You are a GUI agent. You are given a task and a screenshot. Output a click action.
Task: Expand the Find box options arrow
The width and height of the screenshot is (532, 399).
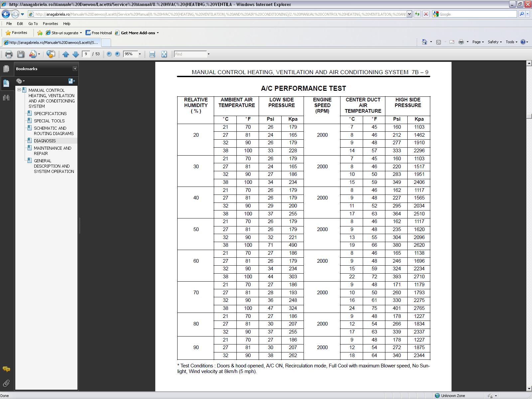208,54
